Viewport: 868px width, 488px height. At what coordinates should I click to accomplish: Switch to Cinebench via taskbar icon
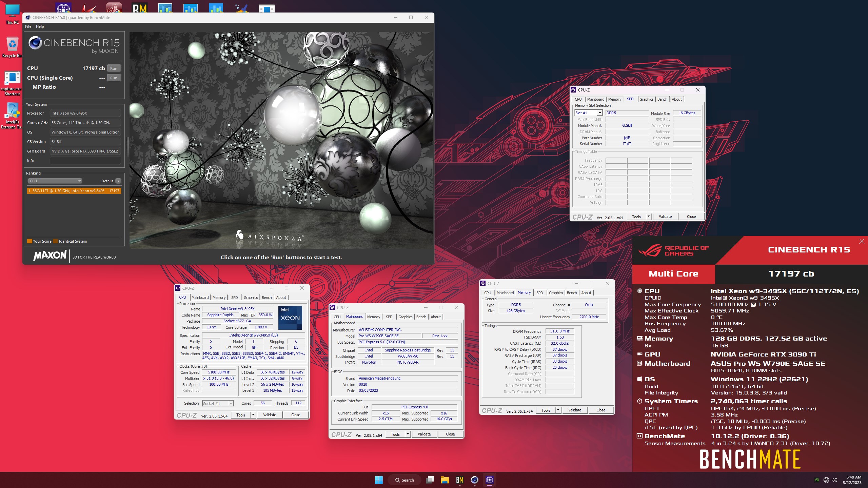coord(474,480)
